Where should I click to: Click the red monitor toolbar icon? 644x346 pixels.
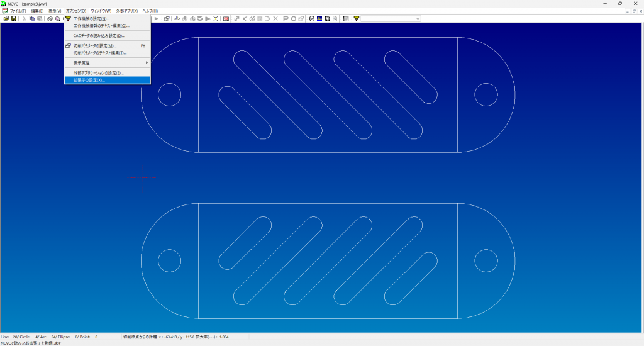[x=226, y=18]
